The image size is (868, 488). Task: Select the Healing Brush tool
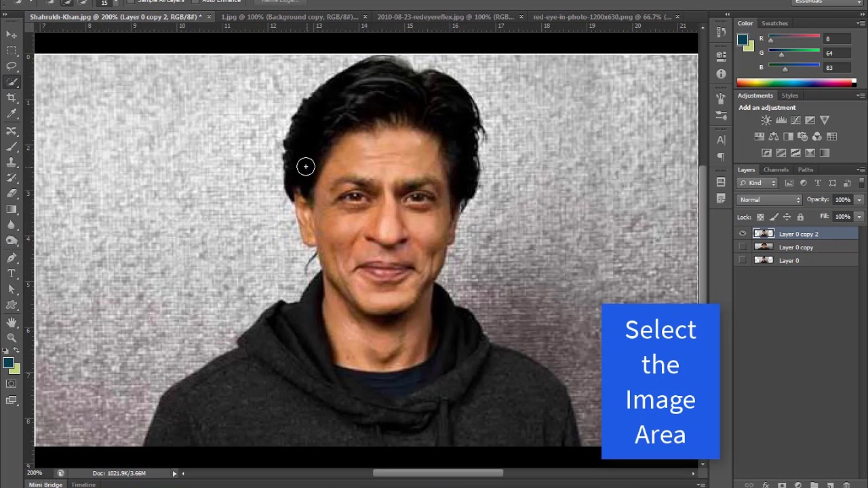(x=12, y=131)
